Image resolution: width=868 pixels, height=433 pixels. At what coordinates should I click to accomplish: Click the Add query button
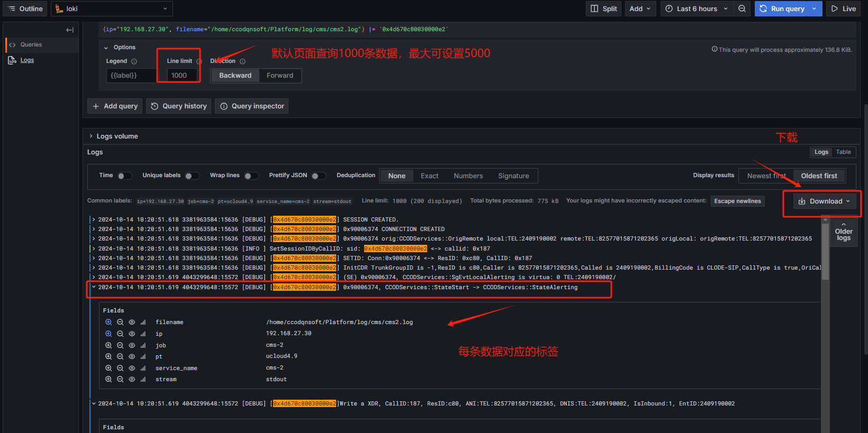[x=115, y=106]
